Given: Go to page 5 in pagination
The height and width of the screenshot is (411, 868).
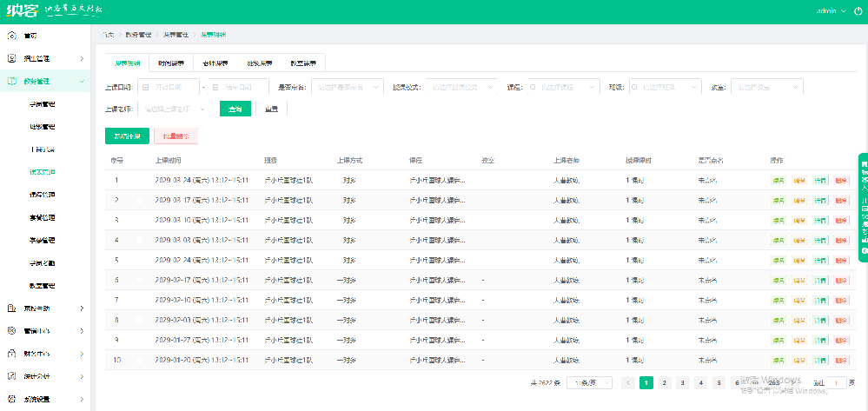Looking at the screenshot, I should coord(719,382).
